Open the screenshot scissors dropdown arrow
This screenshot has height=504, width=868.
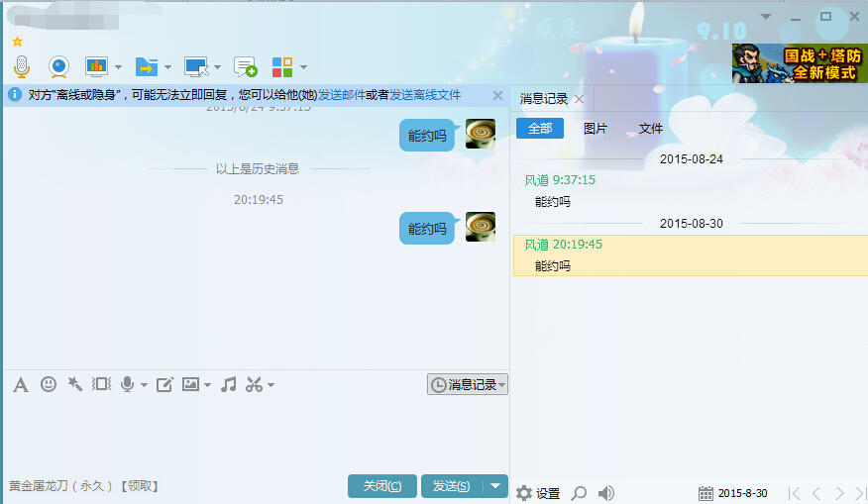[x=271, y=385]
